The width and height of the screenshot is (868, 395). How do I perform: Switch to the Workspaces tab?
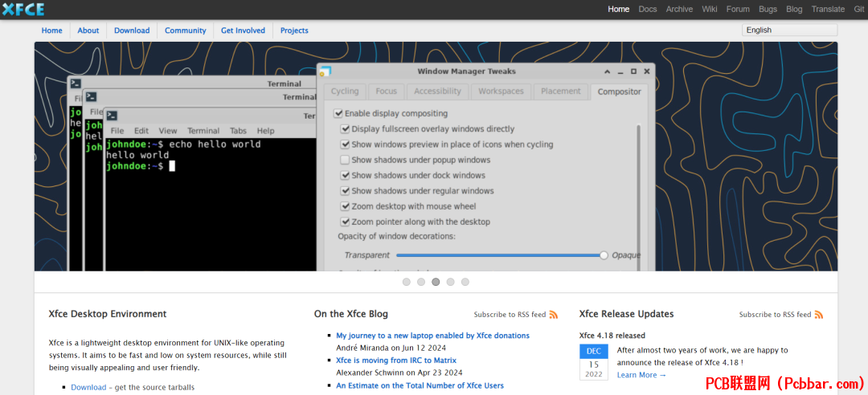[501, 92]
